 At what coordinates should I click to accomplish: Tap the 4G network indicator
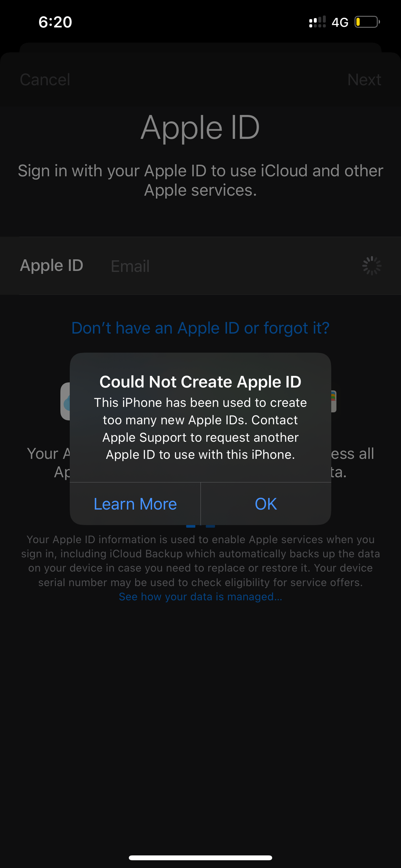point(340,23)
